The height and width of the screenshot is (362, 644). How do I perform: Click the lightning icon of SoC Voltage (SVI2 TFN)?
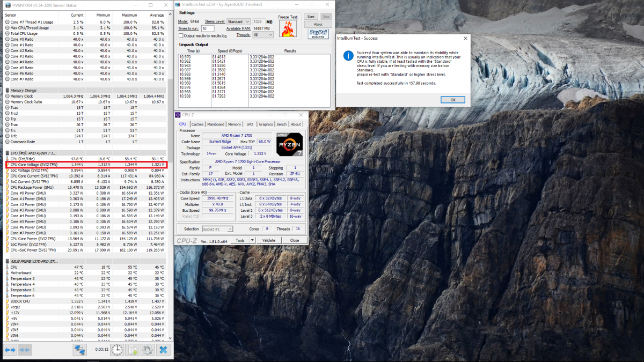[x=8, y=170]
